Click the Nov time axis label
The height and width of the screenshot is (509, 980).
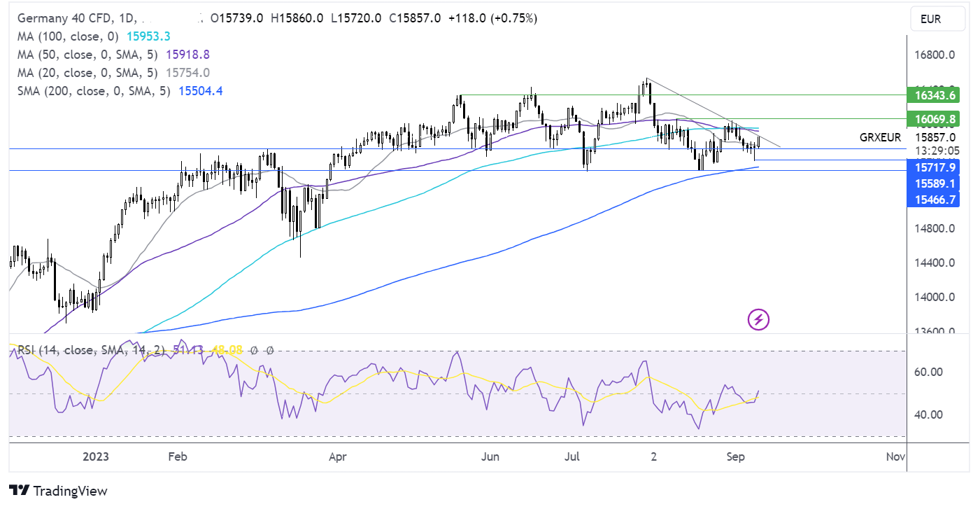tap(895, 456)
